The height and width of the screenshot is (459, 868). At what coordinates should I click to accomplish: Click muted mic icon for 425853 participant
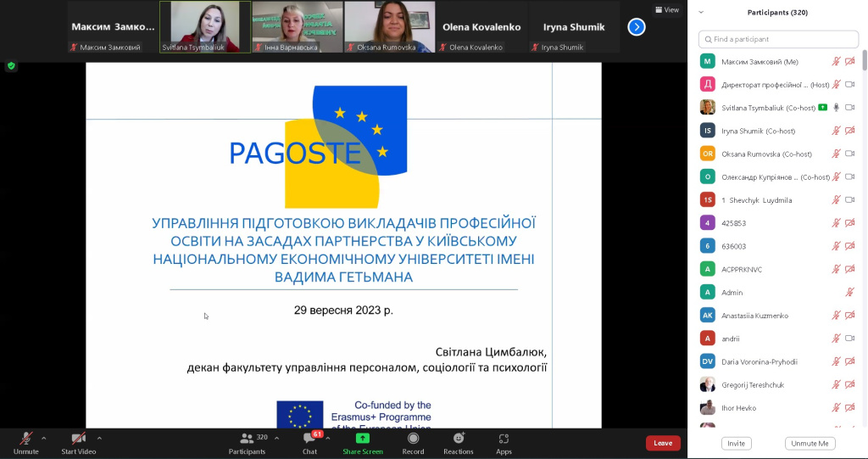click(x=837, y=223)
